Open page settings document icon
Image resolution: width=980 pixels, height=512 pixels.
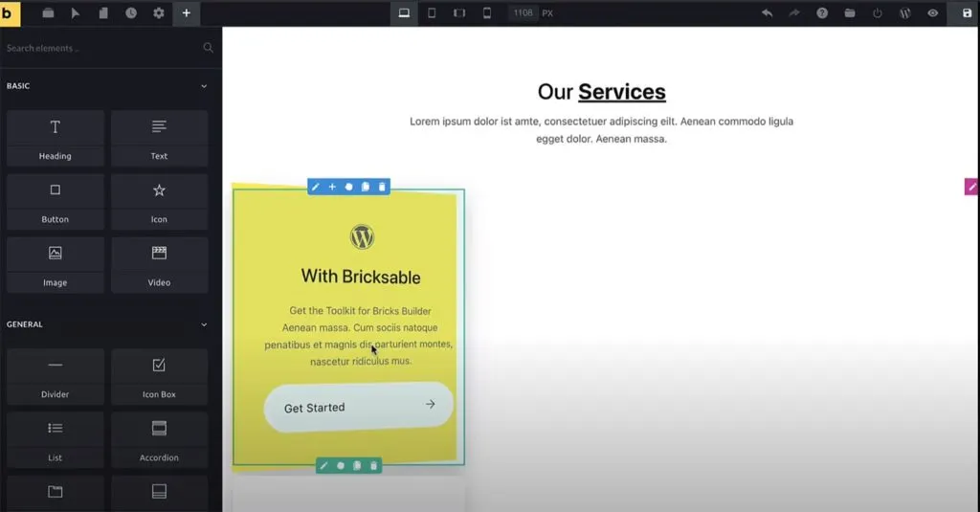pos(103,13)
